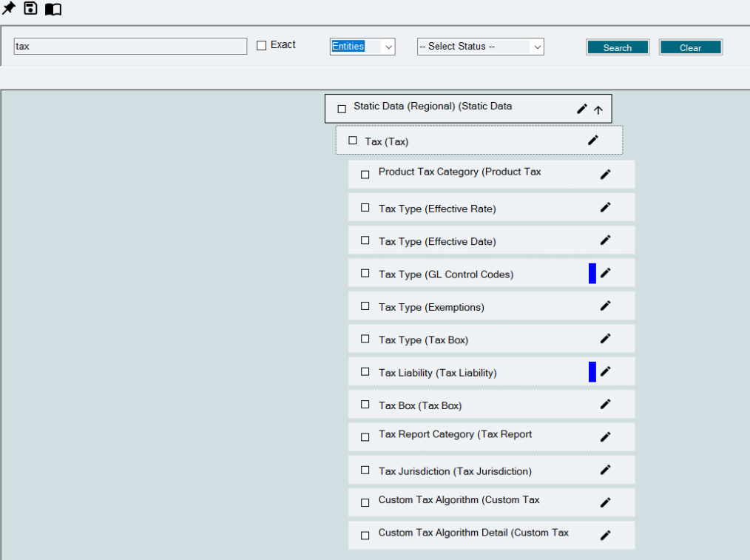Edit Tax Type (Effective Rate) pencil
The image size is (750, 560).
[x=606, y=208]
